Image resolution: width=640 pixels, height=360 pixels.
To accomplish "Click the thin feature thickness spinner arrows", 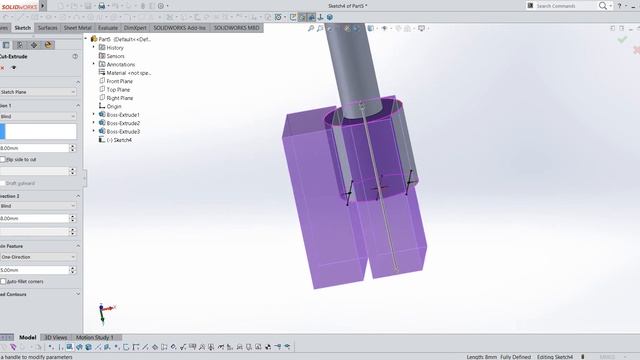I will point(73,270).
